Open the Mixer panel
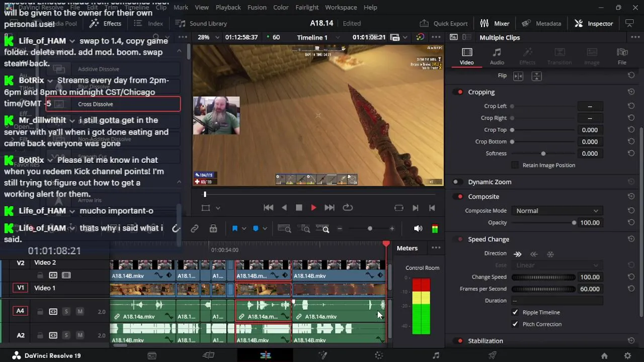 pos(495,24)
